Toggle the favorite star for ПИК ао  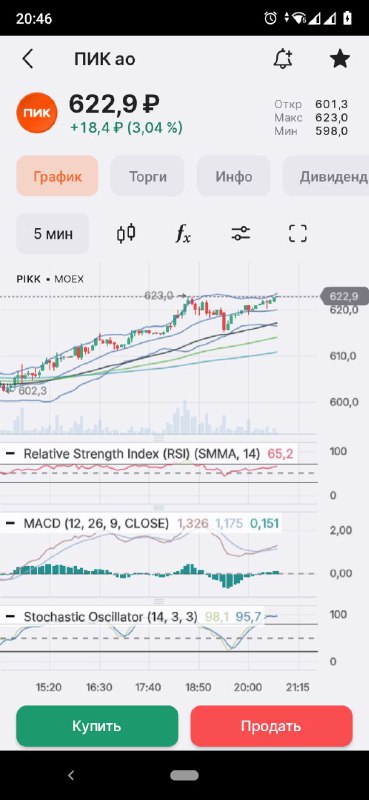pos(339,59)
